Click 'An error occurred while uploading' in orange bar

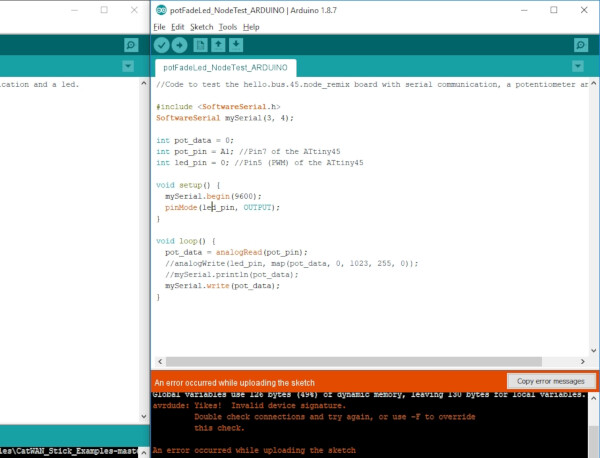[234, 383]
